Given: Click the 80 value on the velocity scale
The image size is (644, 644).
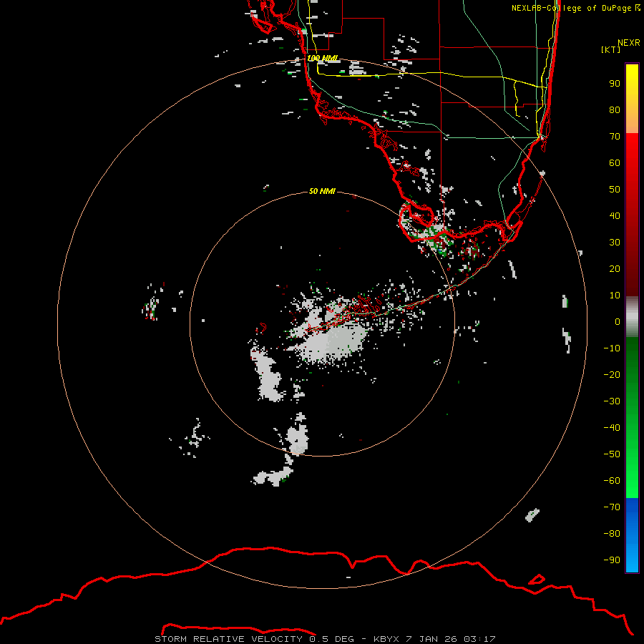Looking at the screenshot, I should coord(615,110).
